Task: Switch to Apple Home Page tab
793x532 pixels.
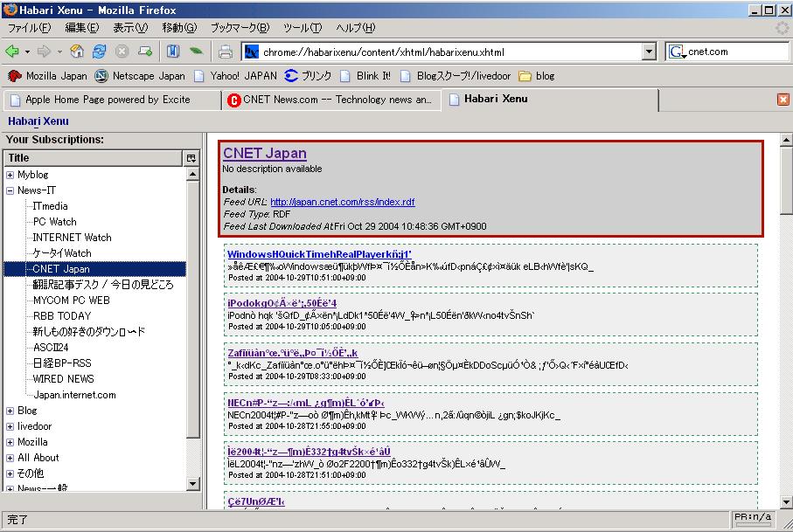Action: click(x=113, y=100)
